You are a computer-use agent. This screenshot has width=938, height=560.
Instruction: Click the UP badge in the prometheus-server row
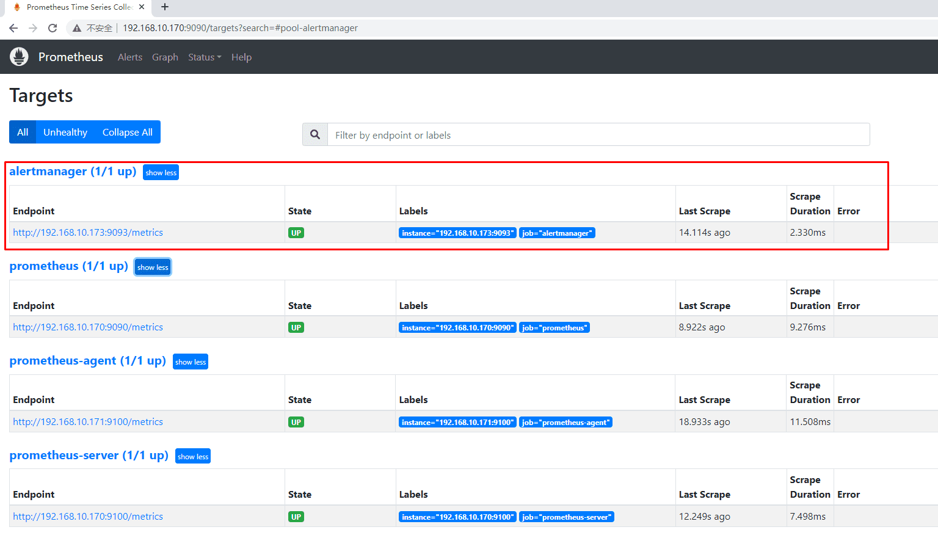click(x=296, y=517)
